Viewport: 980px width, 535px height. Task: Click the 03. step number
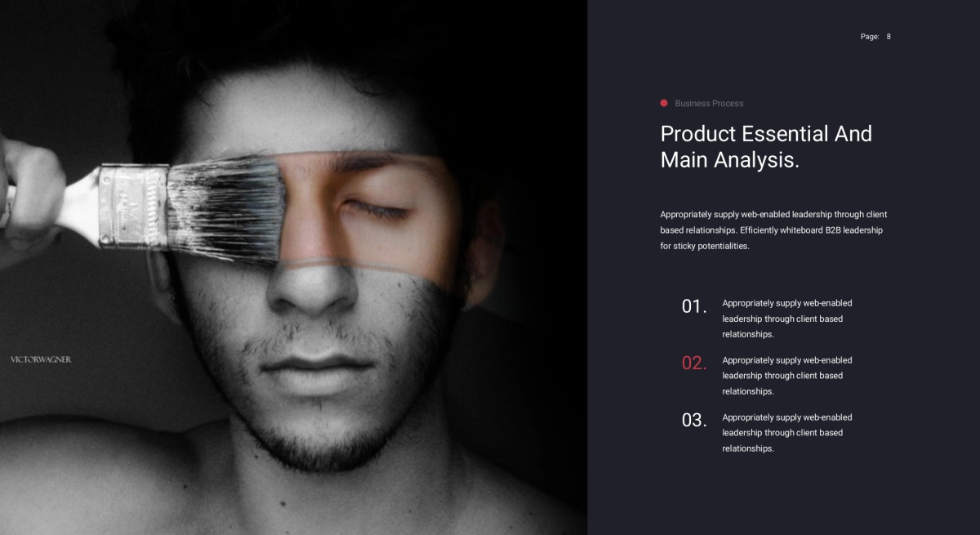(694, 421)
